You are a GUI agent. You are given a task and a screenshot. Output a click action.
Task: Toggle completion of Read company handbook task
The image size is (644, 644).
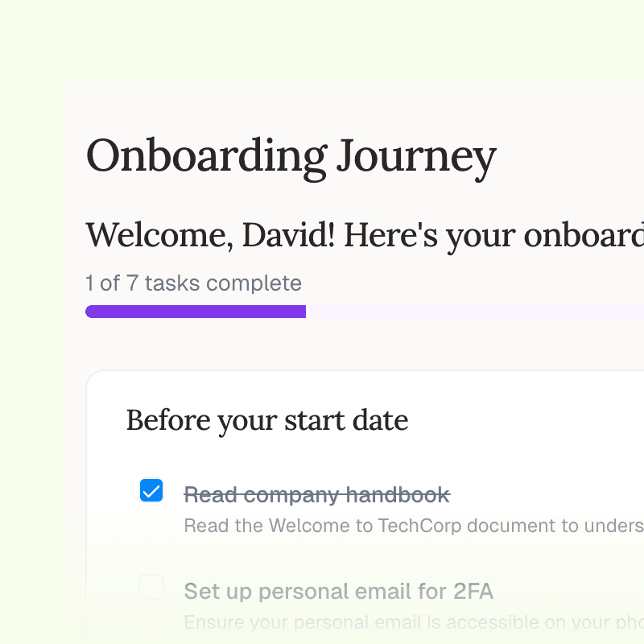coord(151,489)
